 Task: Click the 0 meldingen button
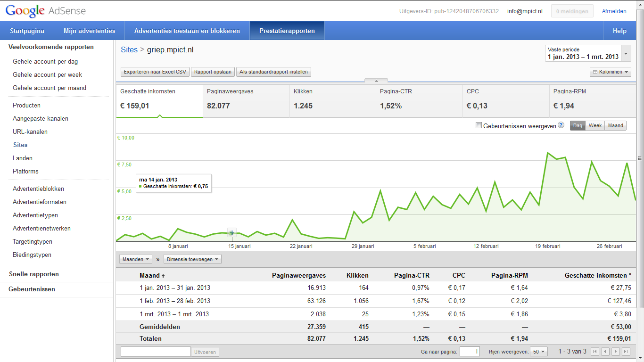tap(572, 11)
